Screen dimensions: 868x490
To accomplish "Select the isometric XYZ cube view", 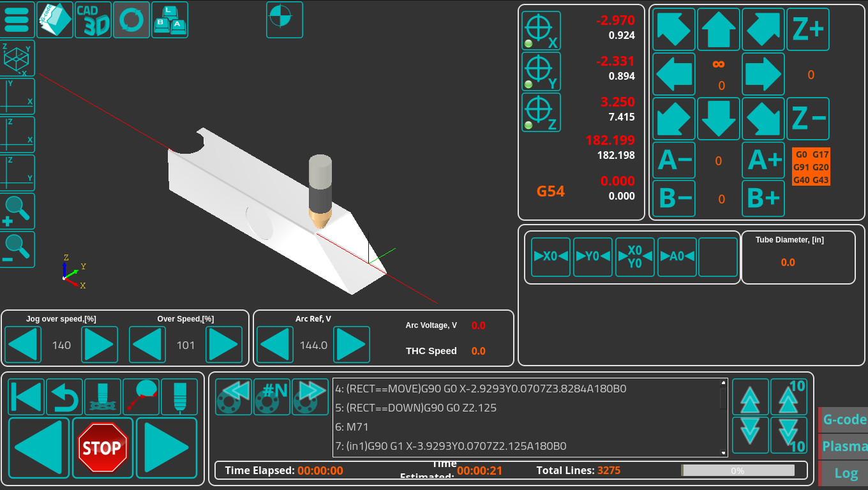I will 17,59.
